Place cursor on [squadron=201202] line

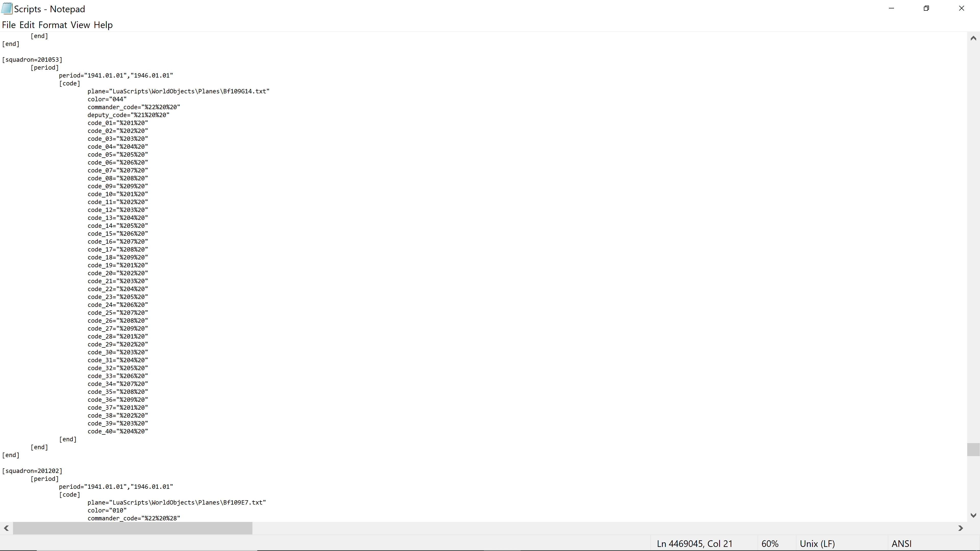(x=32, y=471)
